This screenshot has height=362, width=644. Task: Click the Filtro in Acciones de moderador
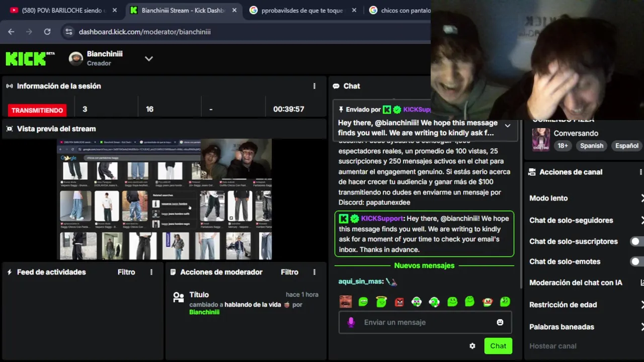pyautogui.click(x=289, y=272)
